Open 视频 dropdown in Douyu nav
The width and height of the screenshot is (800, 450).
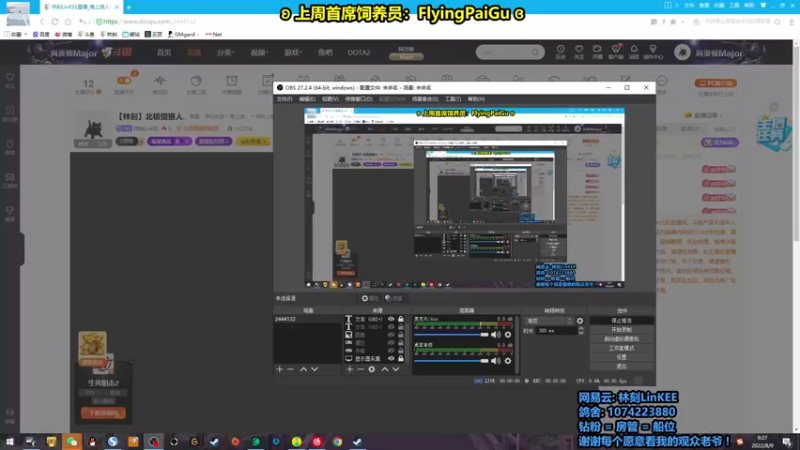(259, 53)
